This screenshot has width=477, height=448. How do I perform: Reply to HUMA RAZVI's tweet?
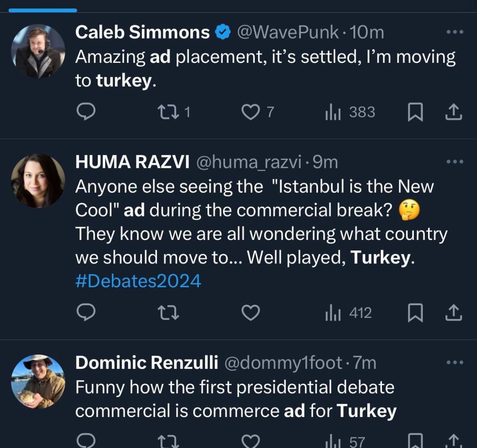(x=85, y=313)
